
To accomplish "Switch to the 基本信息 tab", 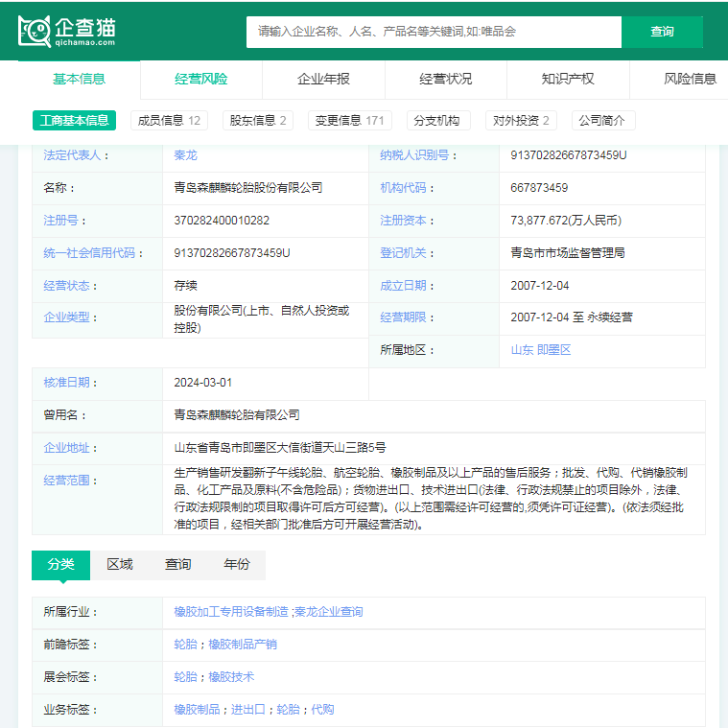I will (x=79, y=79).
